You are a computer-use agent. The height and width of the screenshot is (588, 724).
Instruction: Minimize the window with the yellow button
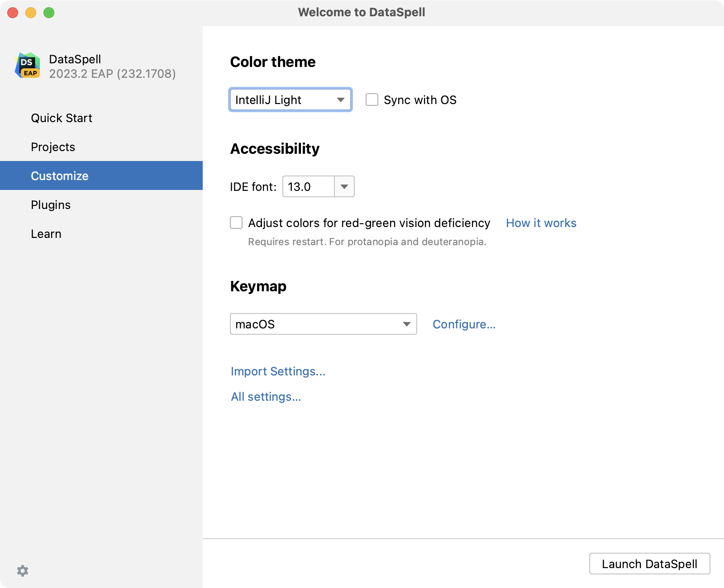[31, 13]
